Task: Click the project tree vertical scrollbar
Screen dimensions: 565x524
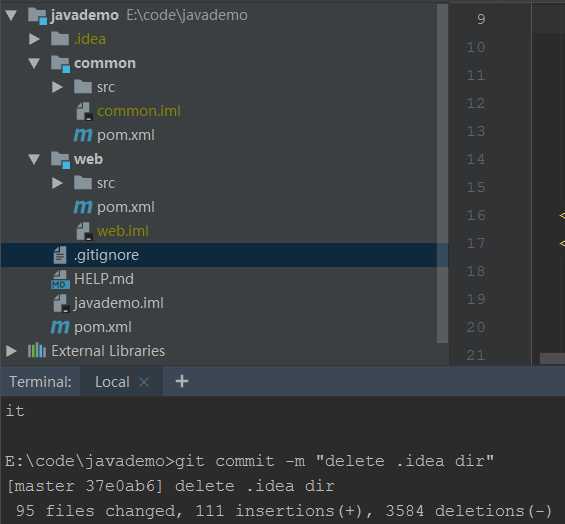Action: [x=442, y=173]
